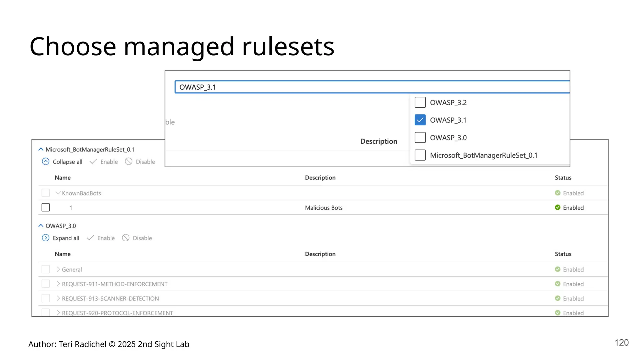Click the General group name

coord(72,270)
